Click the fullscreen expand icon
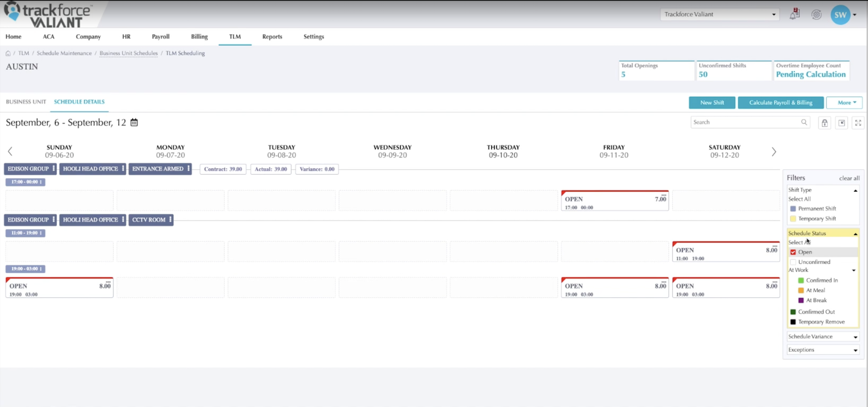868x407 pixels. pos(858,123)
